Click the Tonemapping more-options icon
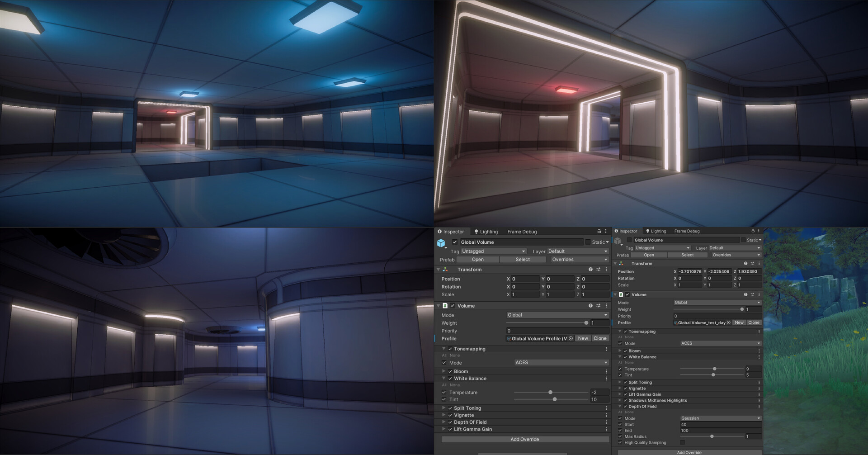The height and width of the screenshot is (455, 868). click(606, 348)
